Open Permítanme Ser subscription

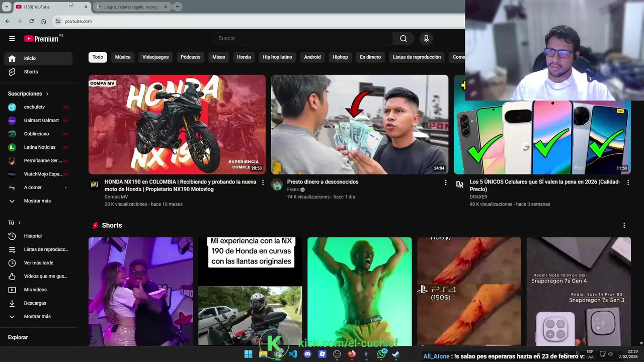[38, 161]
